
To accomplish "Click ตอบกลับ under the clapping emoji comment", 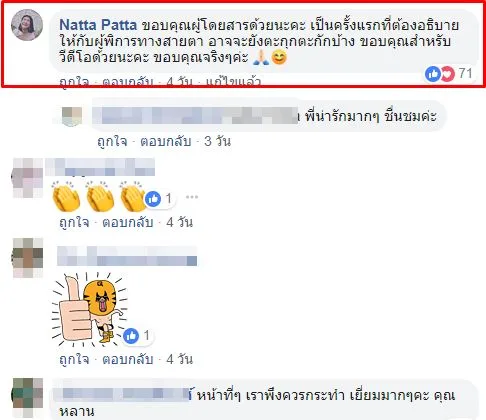I will [x=128, y=222].
